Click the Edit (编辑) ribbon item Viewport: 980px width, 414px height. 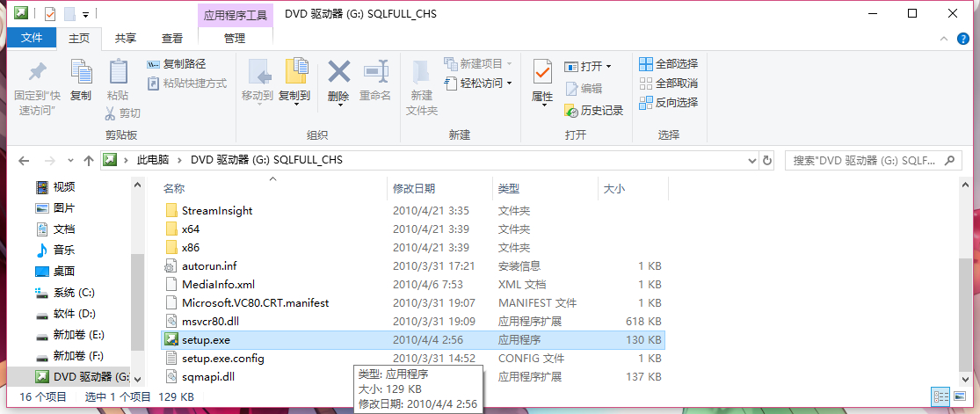(x=584, y=89)
